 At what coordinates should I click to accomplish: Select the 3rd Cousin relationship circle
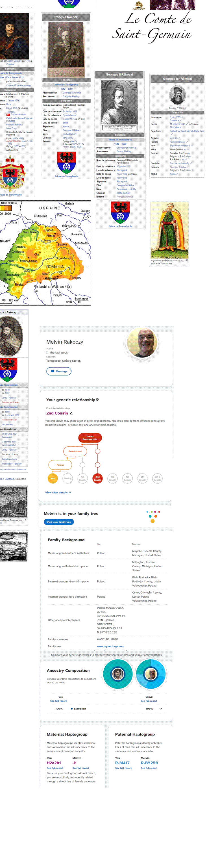112,478
